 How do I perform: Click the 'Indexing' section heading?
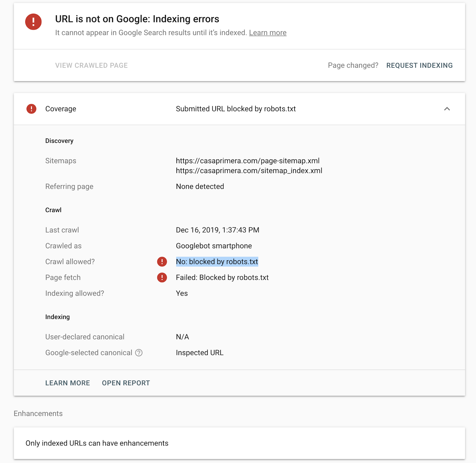[57, 317]
